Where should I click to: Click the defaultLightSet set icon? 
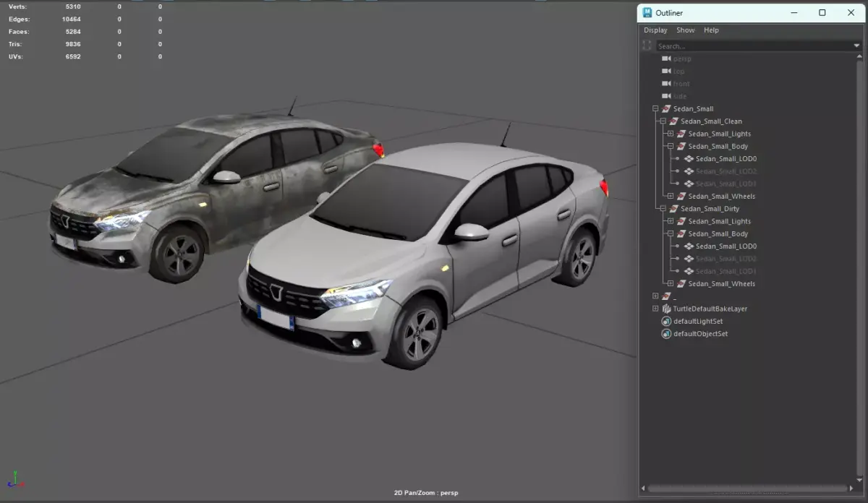coord(666,321)
